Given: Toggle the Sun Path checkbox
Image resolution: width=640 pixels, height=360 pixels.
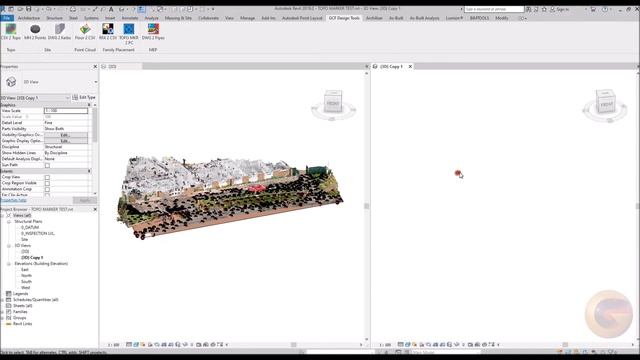Looking at the screenshot, I should coord(47,165).
